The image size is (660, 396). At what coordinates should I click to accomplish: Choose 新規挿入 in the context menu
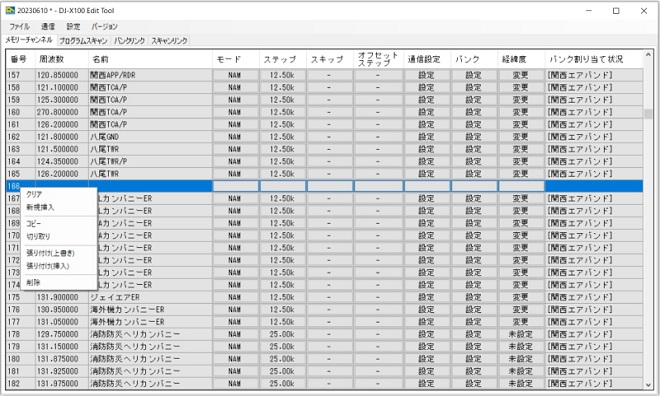point(59,207)
